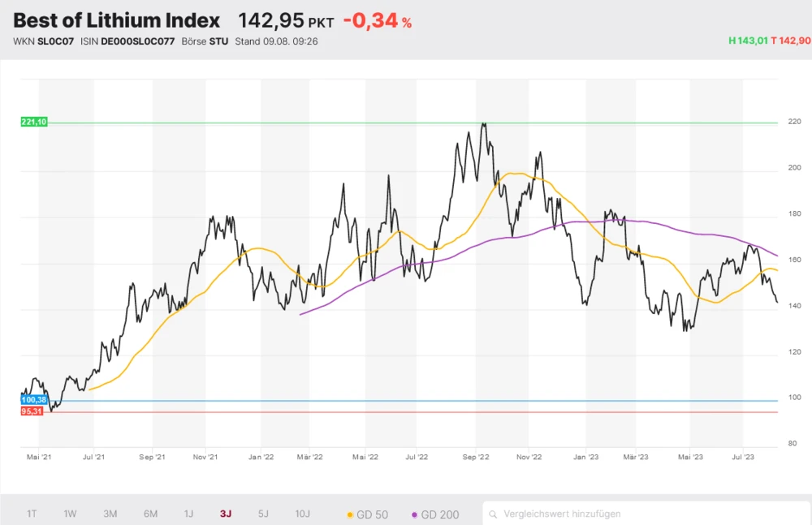Switch chart to 6M range
This screenshot has height=525, width=812.
[150, 514]
